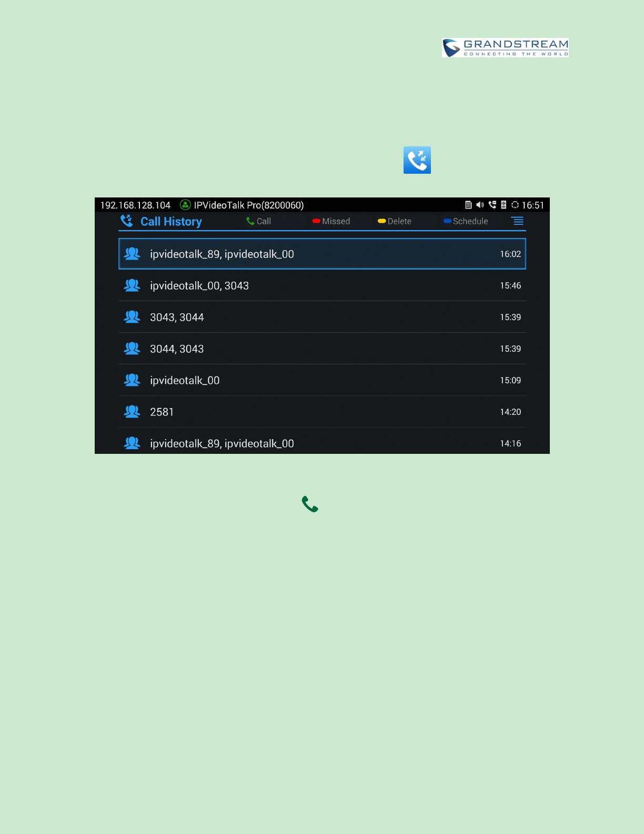Open the 14:16 conference call entry
The height and width of the screenshot is (834, 644).
point(322,441)
